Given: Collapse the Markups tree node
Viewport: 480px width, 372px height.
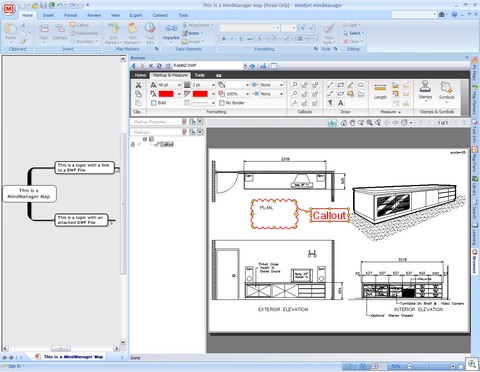Looking at the screenshot, I should tap(145, 139).
